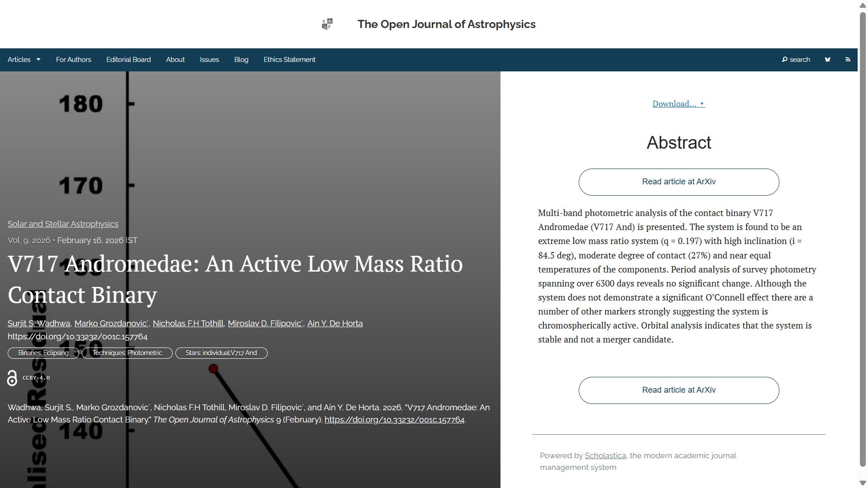The width and height of the screenshot is (868, 488).
Task: Expand the Articles dropdown menu
Action: (24, 60)
